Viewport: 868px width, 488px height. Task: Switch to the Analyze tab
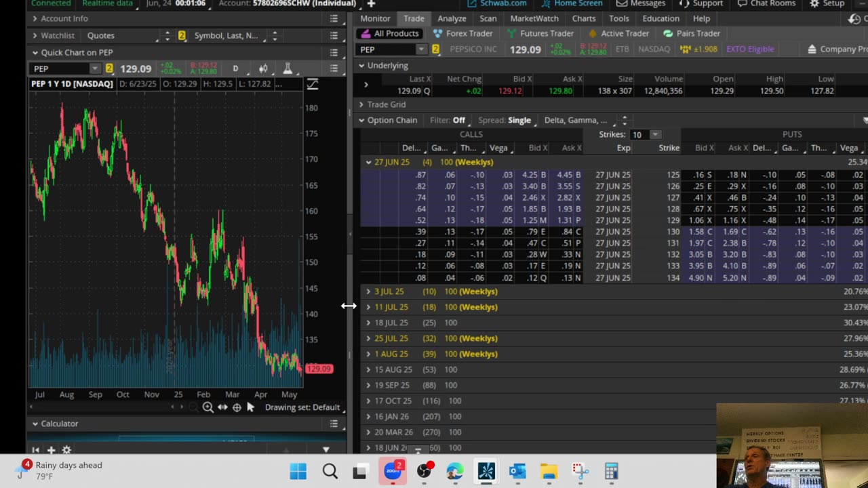[x=452, y=18]
